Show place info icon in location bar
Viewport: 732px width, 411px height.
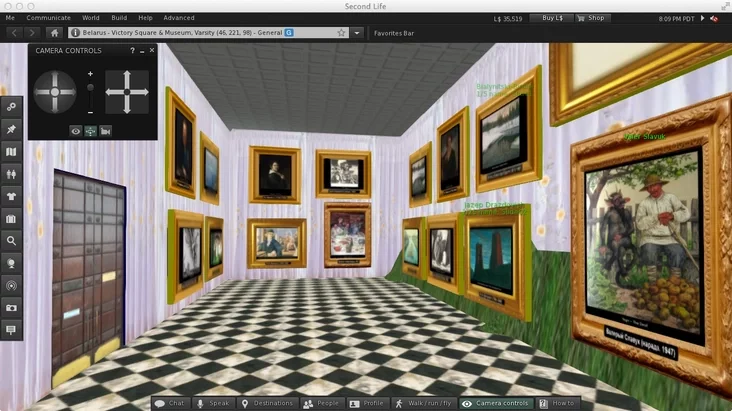click(x=75, y=33)
